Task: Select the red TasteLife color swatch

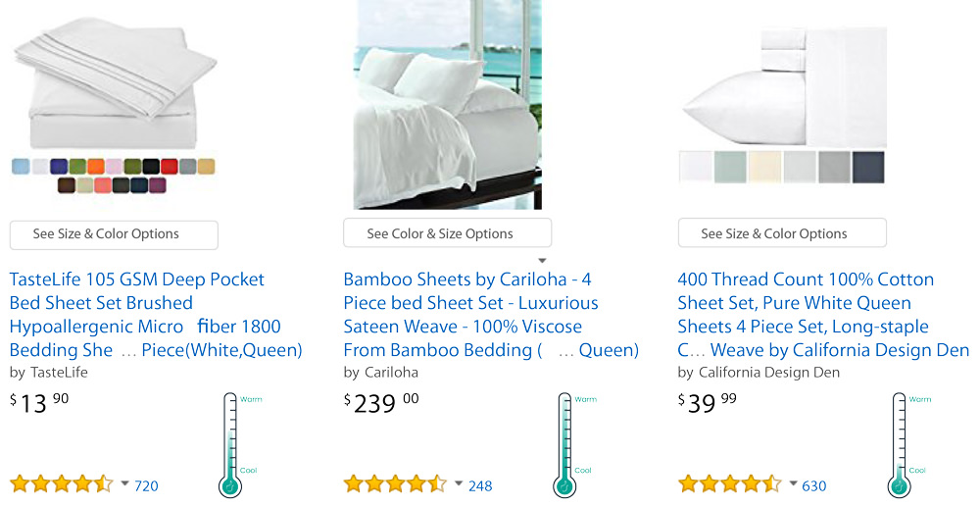Action: (x=169, y=167)
